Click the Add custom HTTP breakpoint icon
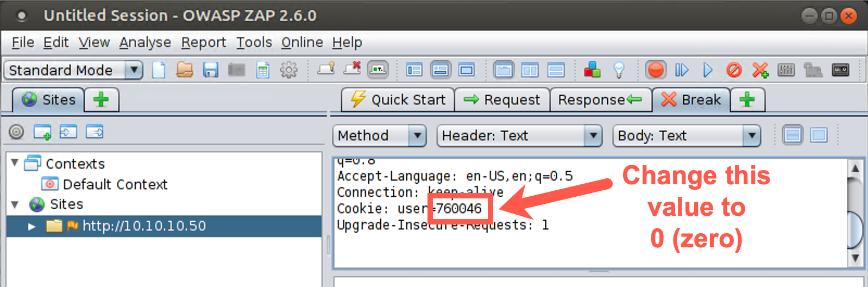Screen dimensions: 868x287 pos(760,70)
